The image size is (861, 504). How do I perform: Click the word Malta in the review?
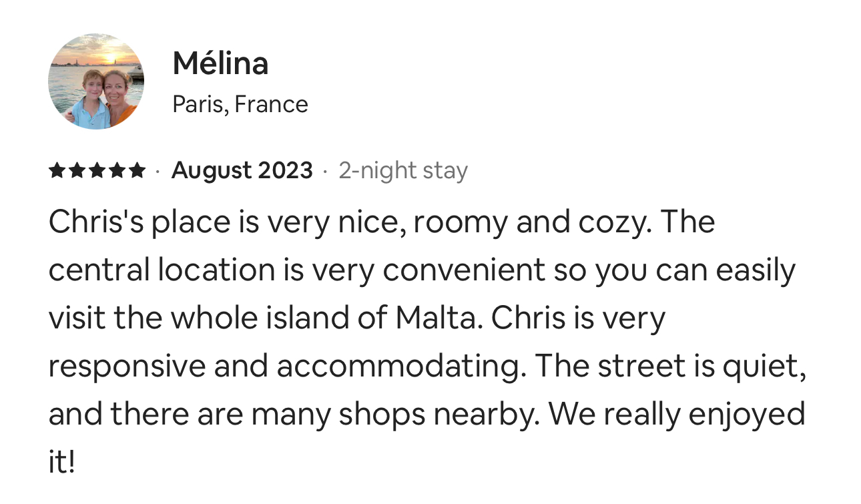(x=437, y=318)
